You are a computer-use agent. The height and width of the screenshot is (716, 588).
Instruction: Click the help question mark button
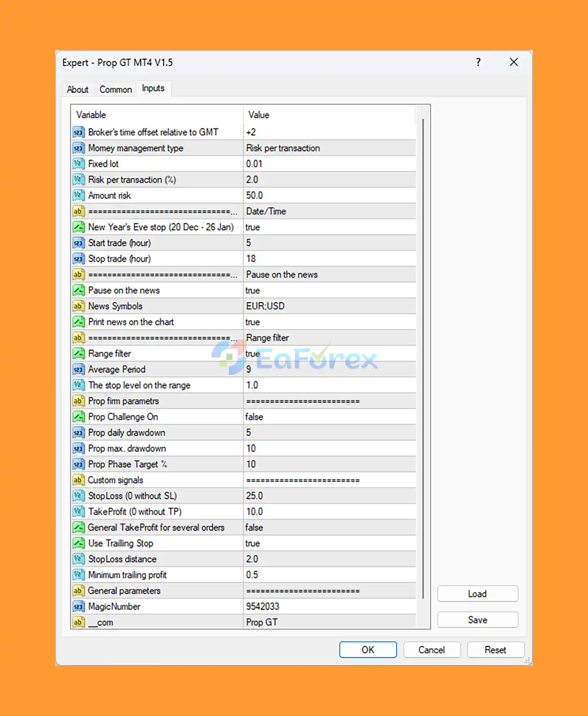(479, 62)
